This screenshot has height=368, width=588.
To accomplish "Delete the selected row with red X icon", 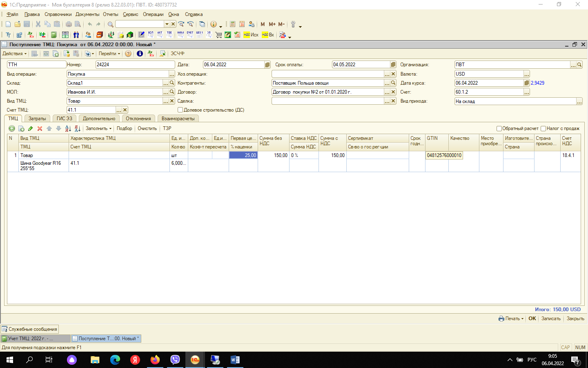I will (40, 128).
